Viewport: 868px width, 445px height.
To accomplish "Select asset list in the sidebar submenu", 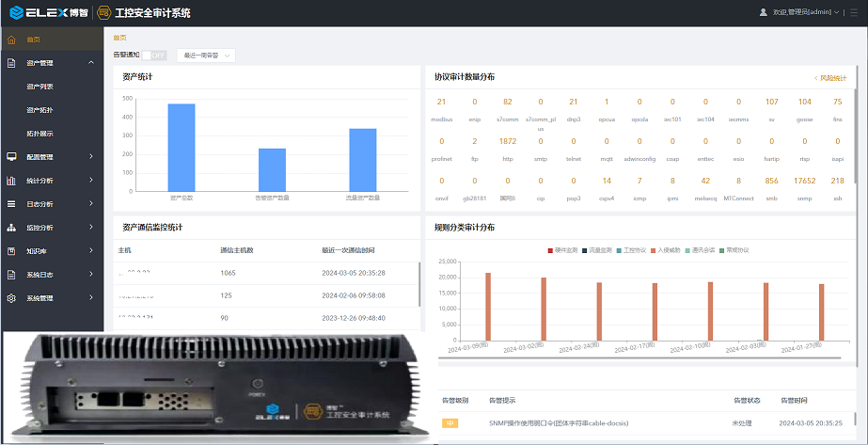I will 39,87.
